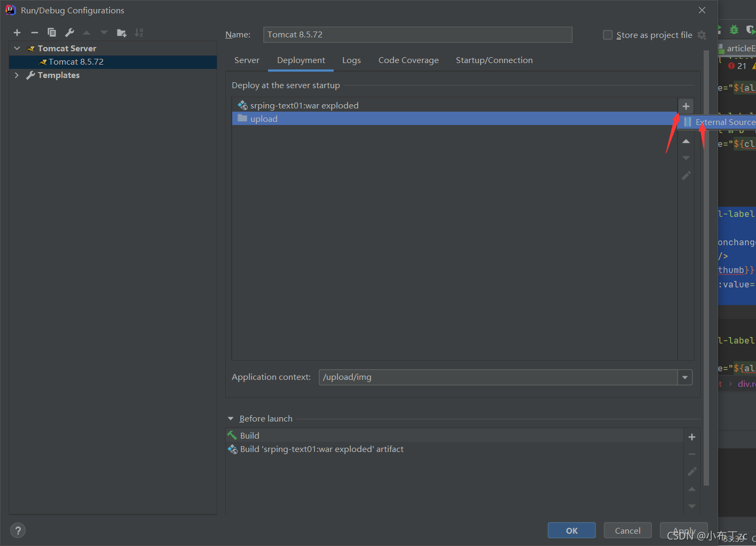Click the Apply button
Image resolution: width=756 pixels, height=546 pixels.
pyautogui.click(x=684, y=531)
